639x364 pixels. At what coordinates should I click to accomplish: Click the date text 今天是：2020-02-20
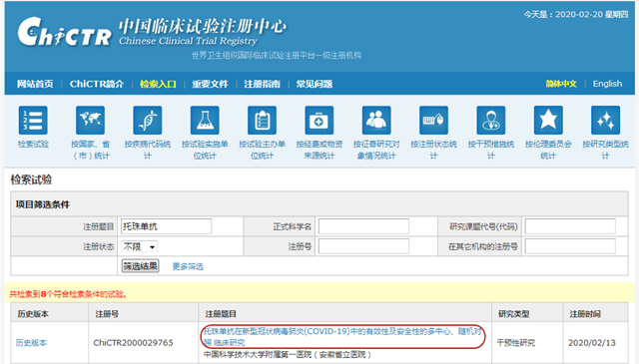coord(563,15)
